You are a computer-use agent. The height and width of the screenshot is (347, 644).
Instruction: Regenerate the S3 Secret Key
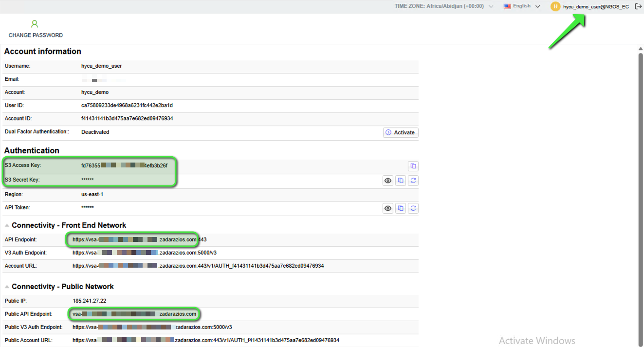coord(413,181)
